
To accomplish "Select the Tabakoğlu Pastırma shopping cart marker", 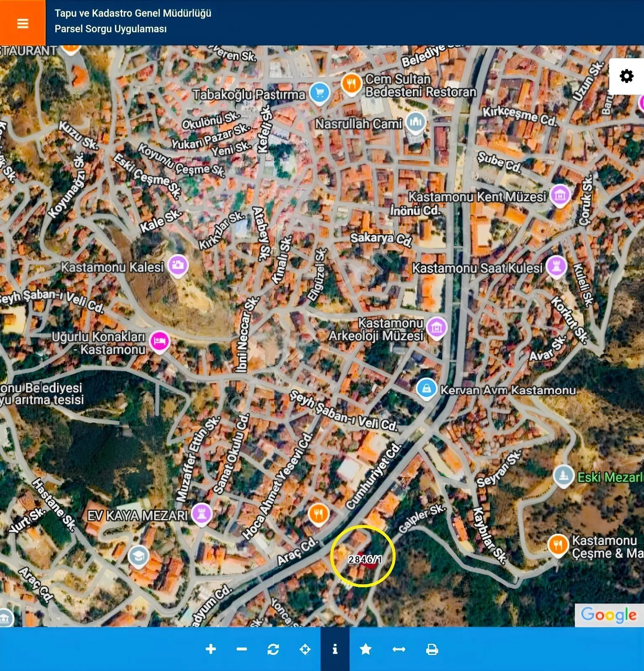I will click(x=320, y=93).
